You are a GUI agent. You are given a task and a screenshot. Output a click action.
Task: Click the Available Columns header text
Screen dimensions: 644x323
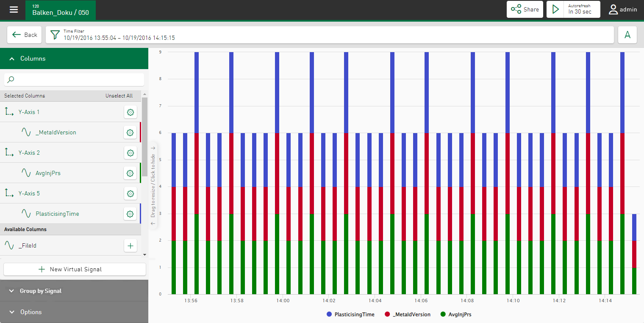[25, 229]
